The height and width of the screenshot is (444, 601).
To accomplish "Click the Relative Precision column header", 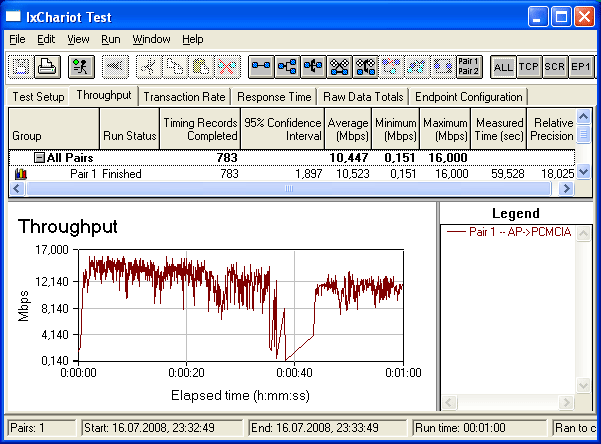I will pyautogui.click(x=551, y=129).
